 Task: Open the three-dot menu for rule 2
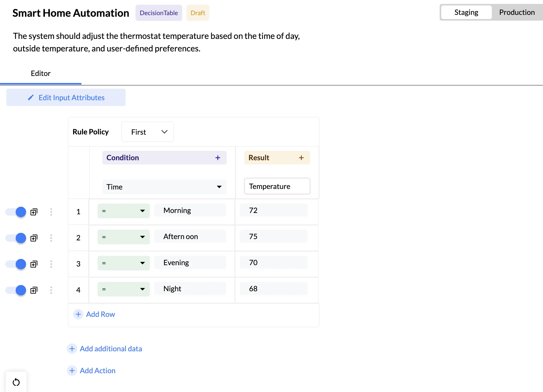pos(51,238)
